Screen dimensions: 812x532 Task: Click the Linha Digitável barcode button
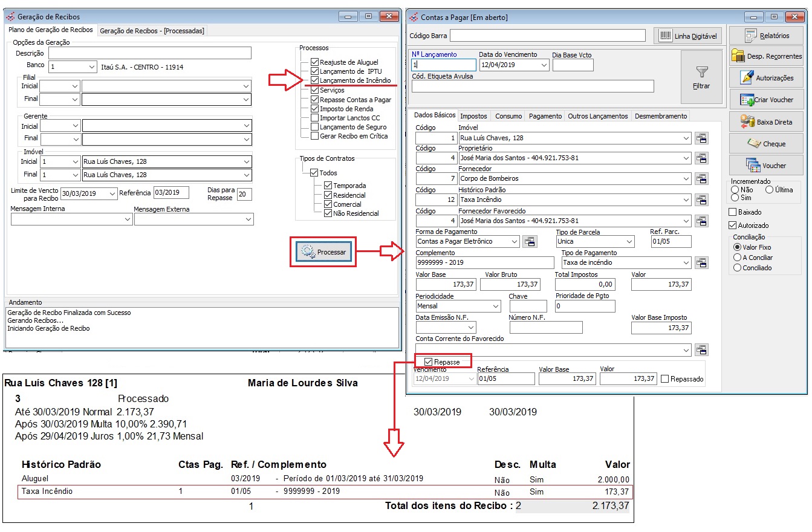point(688,36)
